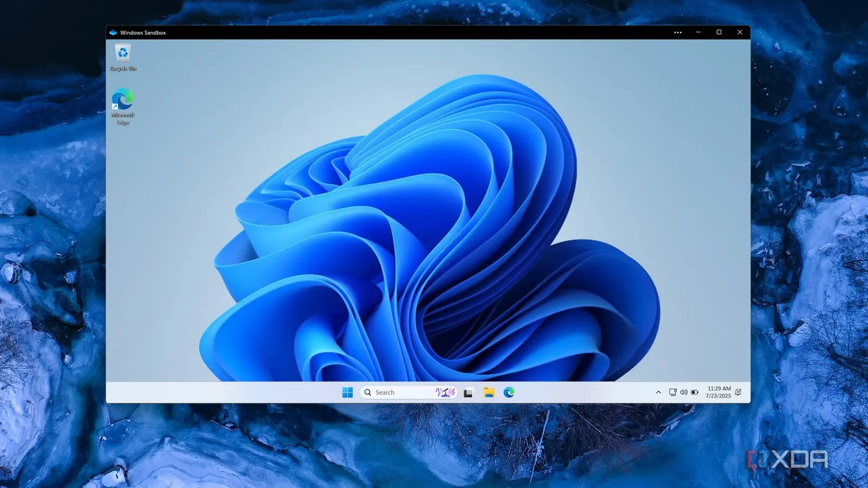The image size is (868, 488).
Task: Open the Windows Sandbox three-dot menu
Action: click(678, 33)
